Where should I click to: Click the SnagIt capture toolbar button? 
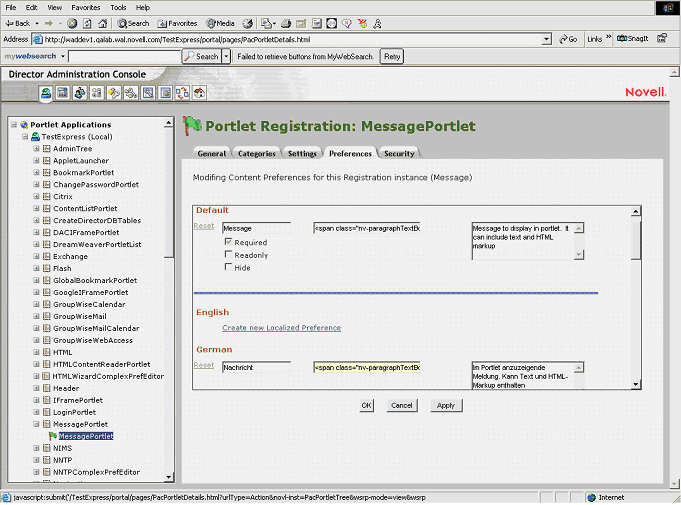(633, 39)
